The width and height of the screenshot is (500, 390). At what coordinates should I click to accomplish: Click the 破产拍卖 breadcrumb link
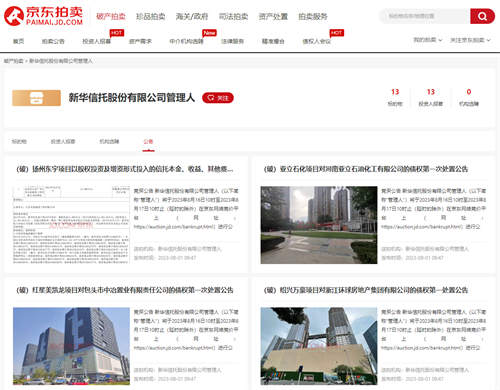pos(14,61)
